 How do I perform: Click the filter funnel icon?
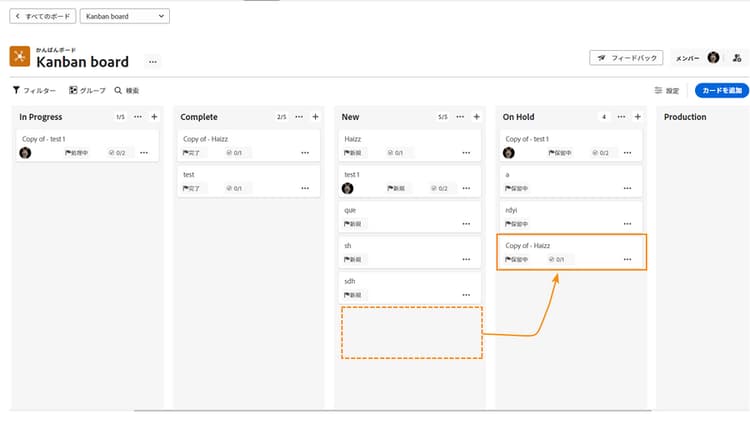click(16, 90)
